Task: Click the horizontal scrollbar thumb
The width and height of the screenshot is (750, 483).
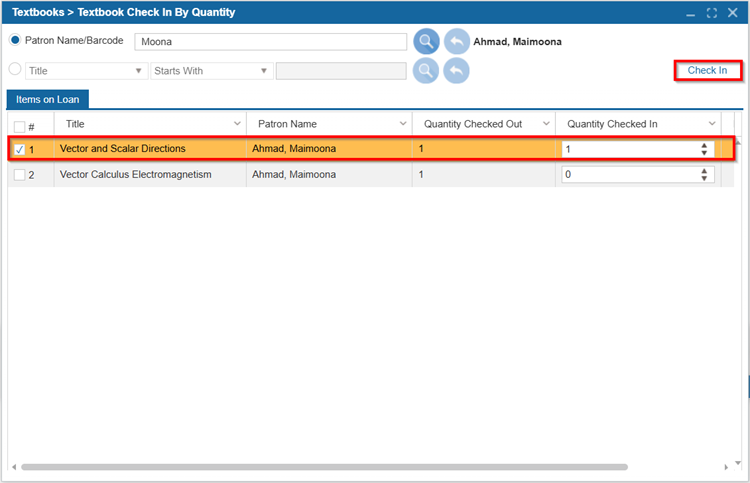Action: (x=324, y=467)
